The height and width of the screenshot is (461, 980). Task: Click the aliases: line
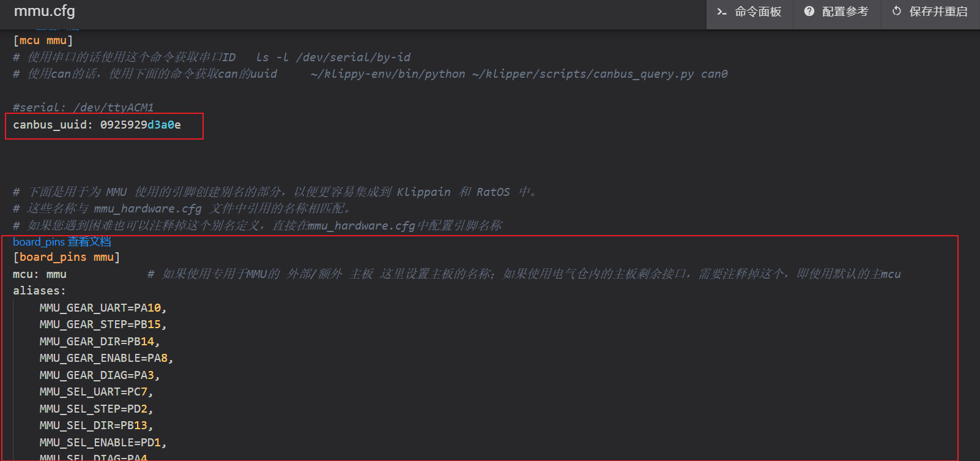click(x=39, y=291)
